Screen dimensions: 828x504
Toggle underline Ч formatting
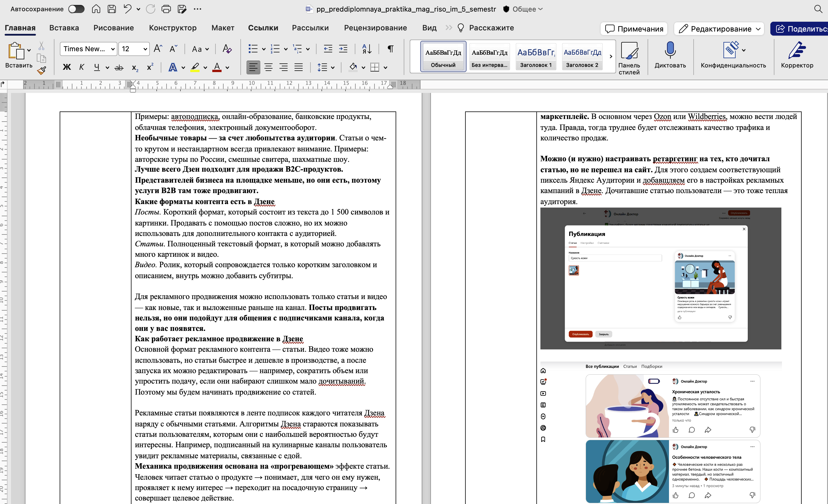97,67
